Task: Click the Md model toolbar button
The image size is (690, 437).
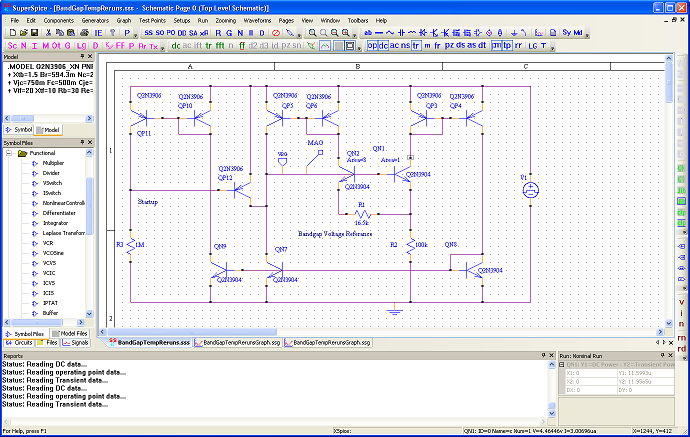Action: pyautogui.click(x=578, y=33)
